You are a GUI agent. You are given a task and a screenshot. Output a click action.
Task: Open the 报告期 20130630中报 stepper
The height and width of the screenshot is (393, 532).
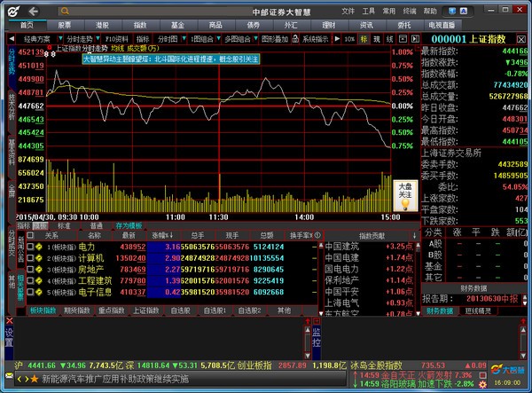pyautogui.click(x=525, y=299)
